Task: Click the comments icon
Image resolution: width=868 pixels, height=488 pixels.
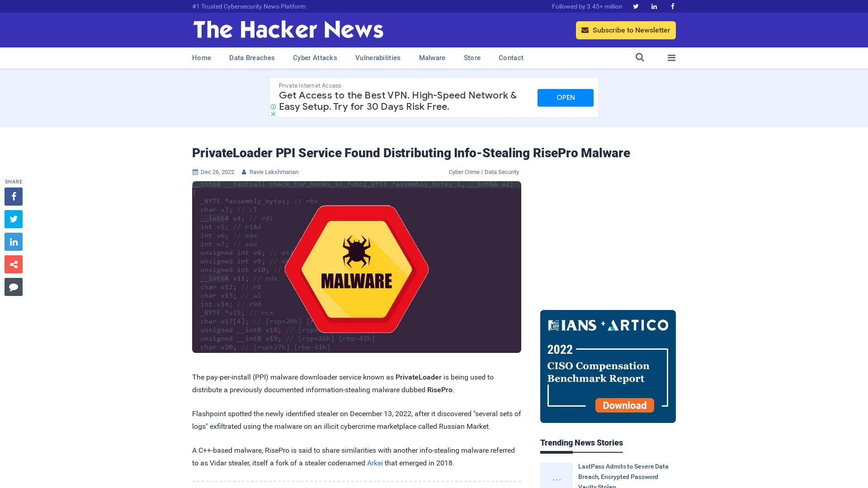Action: tap(13, 286)
